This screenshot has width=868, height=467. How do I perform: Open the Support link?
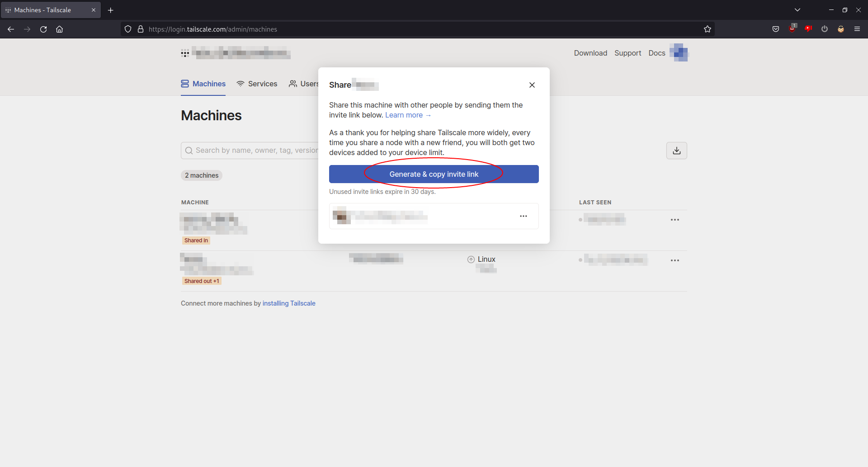pos(627,53)
